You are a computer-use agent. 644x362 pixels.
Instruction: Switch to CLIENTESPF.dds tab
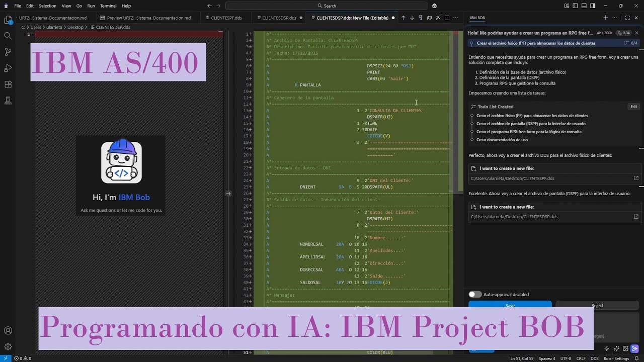click(x=226, y=18)
